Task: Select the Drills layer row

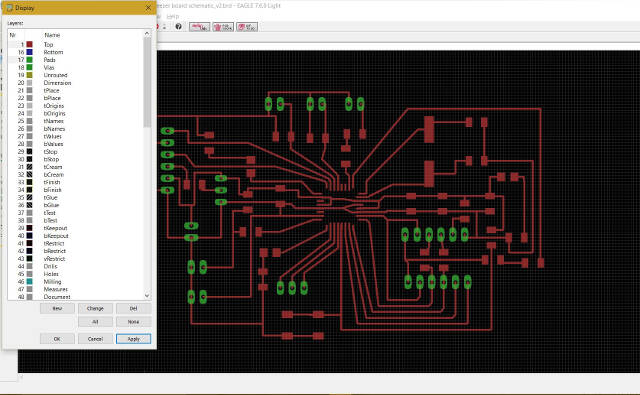Action: 76,266
